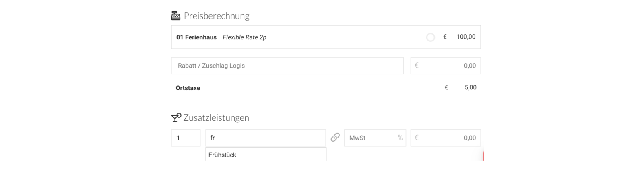Click the percent symbol in MwSt field
644x169 pixels.
pos(400,138)
